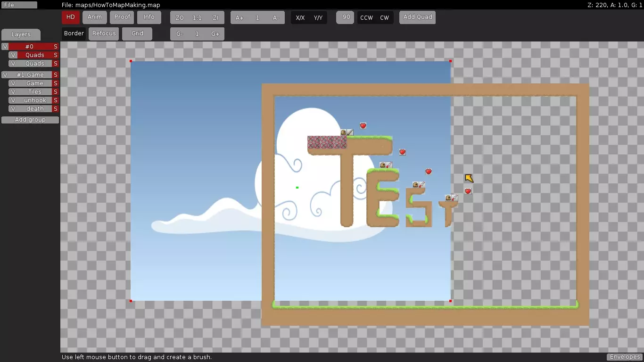Click shield entity tile above the small t
Image resolution: width=644 pixels, height=362 pixels.
coord(448,197)
